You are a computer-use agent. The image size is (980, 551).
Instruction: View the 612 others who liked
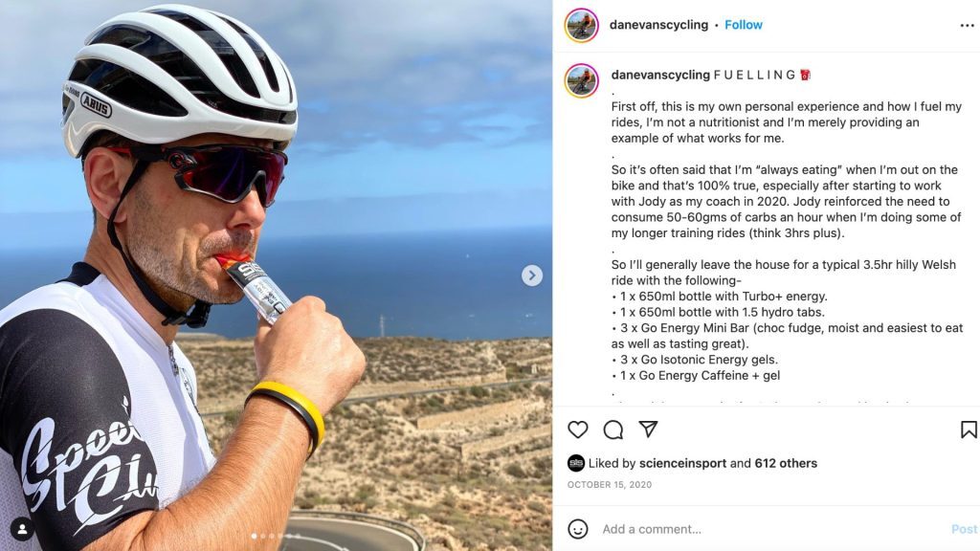(786, 463)
